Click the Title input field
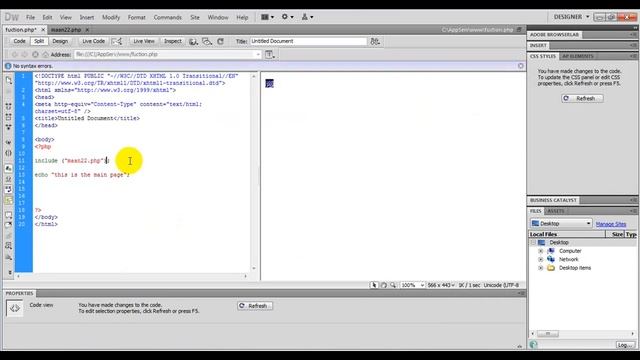Image resolution: width=640 pixels, height=360 pixels. pyautogui.click(x=308, y=41)
